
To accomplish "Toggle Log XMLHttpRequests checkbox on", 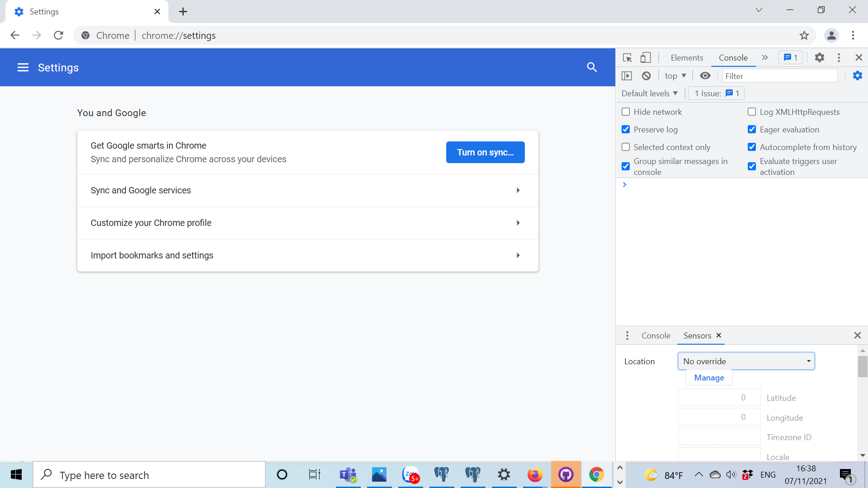I will pyautogui.click(x=752, y=112).
